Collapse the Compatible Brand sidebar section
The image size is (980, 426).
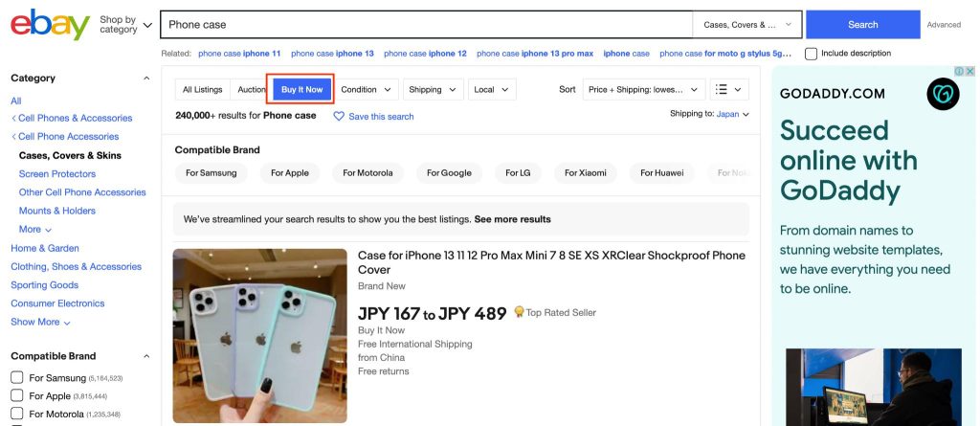point(146,356)
